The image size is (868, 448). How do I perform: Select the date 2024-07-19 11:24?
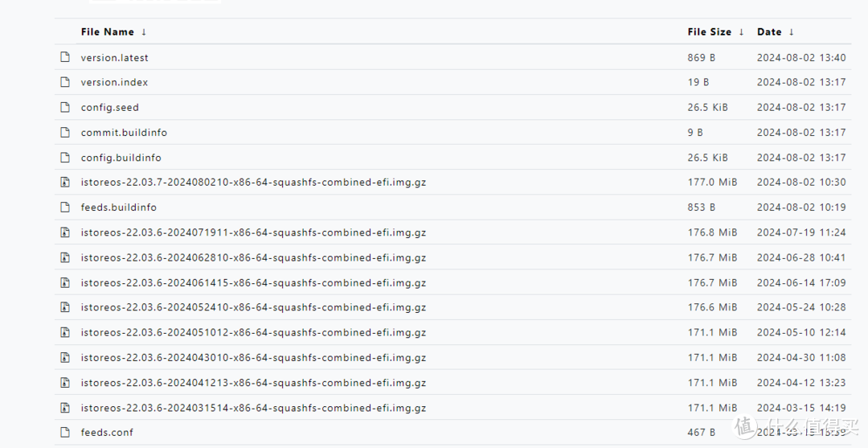[801, 232]
